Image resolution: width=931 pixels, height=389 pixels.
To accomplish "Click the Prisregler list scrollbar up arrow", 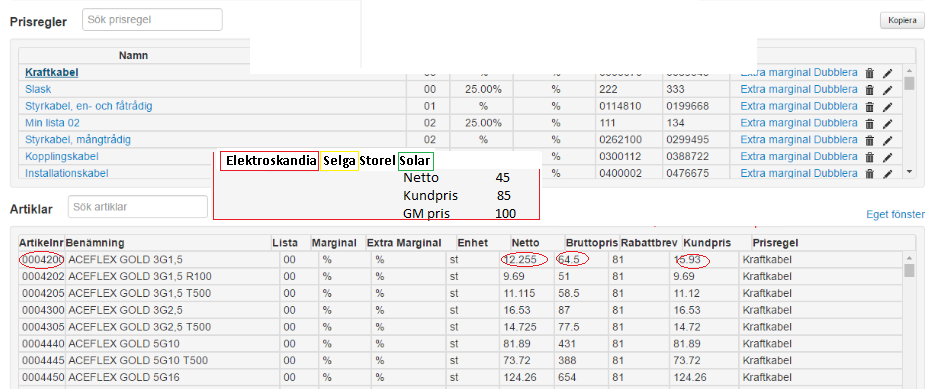I will tap(909, 70).
